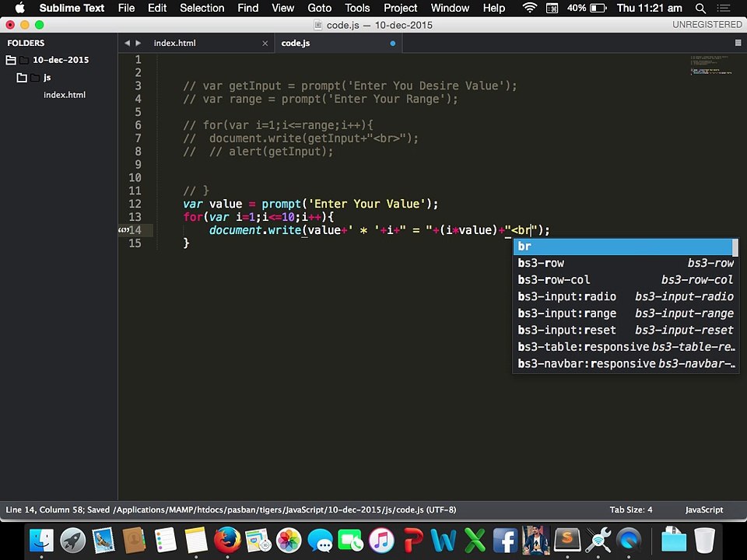
Task: Click the autocomplete popup scrollbar
Action: click(x=735, y=247)
